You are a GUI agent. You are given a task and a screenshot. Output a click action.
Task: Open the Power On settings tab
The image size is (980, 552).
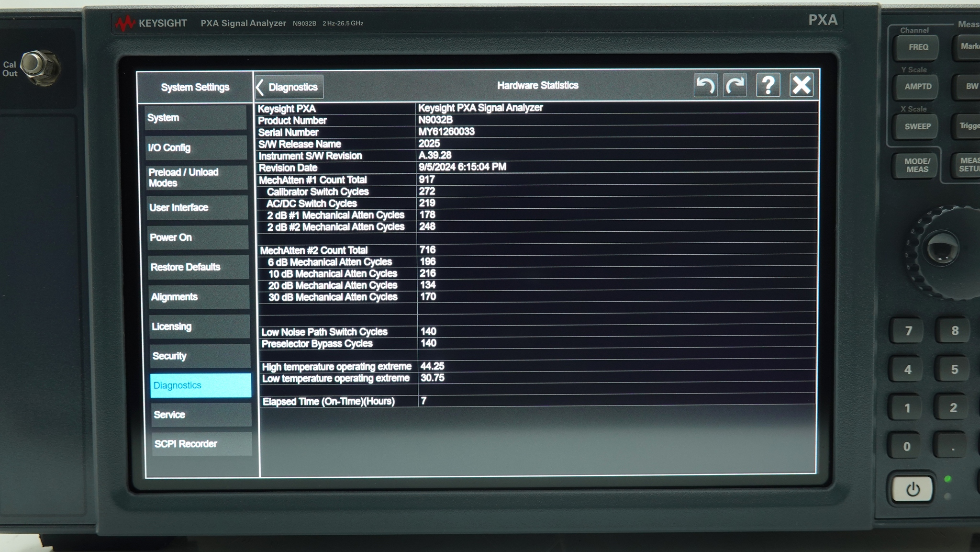[x=198, y=237]
